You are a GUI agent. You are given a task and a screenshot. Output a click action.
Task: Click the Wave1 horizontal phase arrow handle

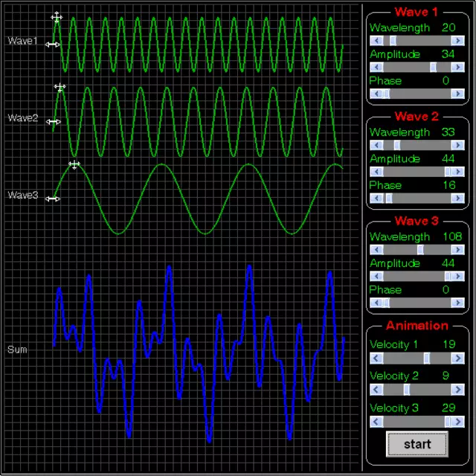52,45
